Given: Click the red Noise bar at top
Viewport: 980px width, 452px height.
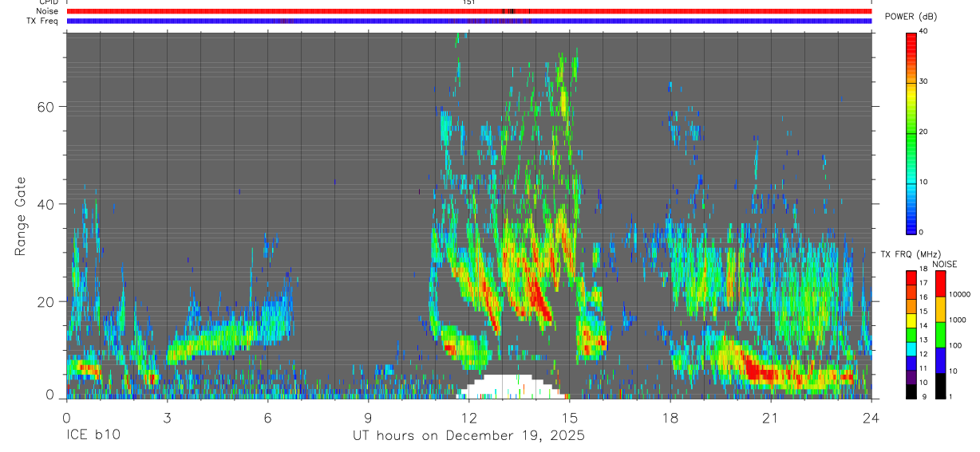Looking at the screenshot, I should click(469, 11).
